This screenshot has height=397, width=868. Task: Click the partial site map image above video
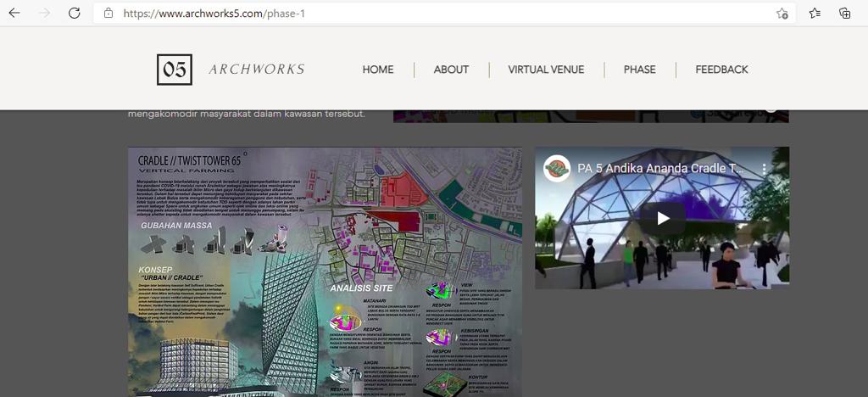[x=591, y=116]
